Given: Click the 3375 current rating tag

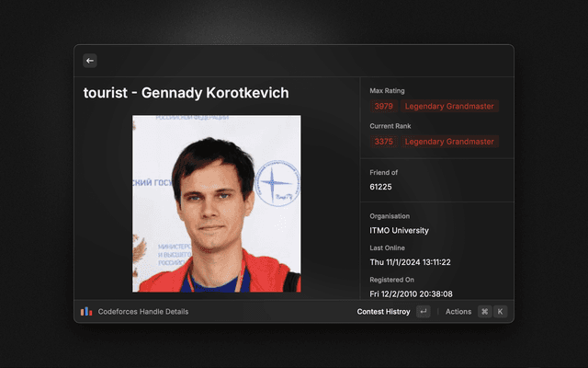Looking at the screenshot, I should click(x=384, y=142).
